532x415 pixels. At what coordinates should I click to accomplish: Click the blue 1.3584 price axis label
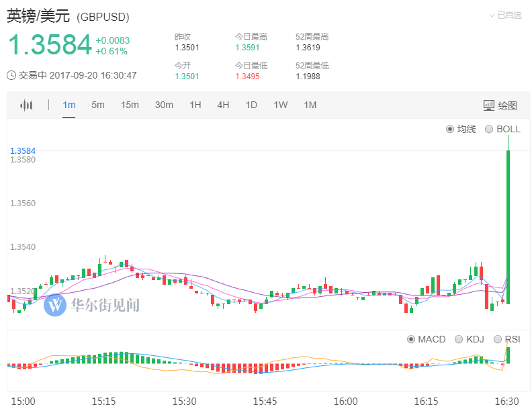(x=23, y=151)
